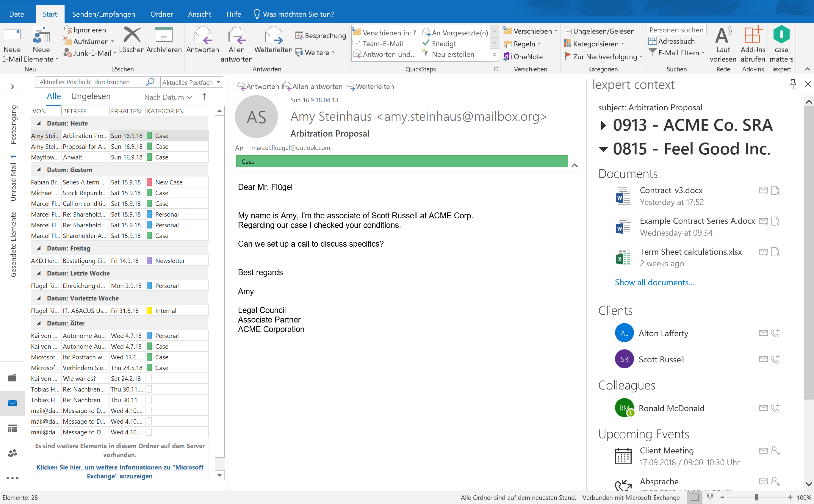Viewport: 814px width, 504px height.
Task: Email Contract_v3.docx using envelope icon
Action: 763,191
